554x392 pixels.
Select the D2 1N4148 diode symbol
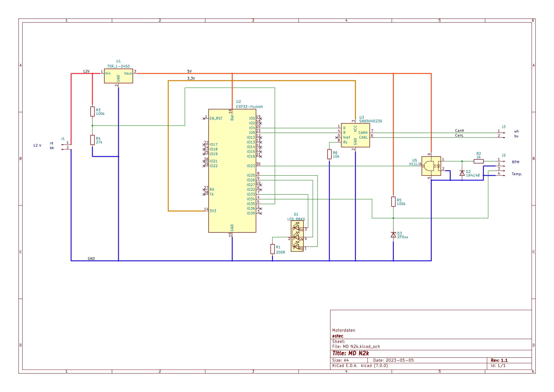coord(462,173)
